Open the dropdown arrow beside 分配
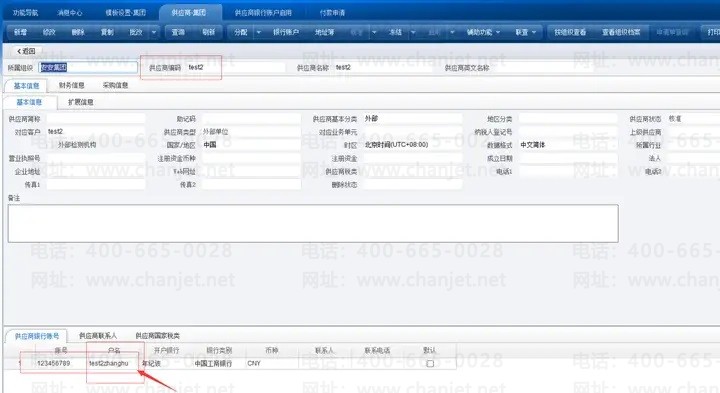The image size is (720, 393). (259, 32)
